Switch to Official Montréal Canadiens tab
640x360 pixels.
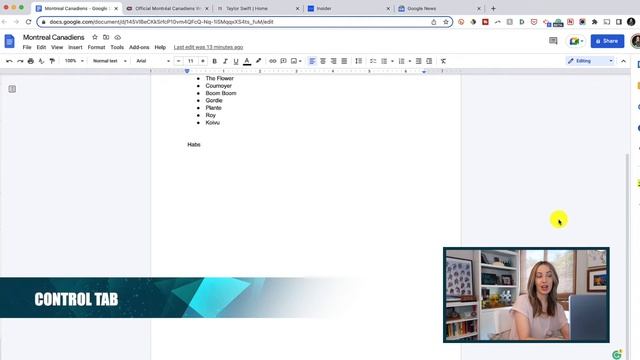pyautogui.click(x=168, y=8)
